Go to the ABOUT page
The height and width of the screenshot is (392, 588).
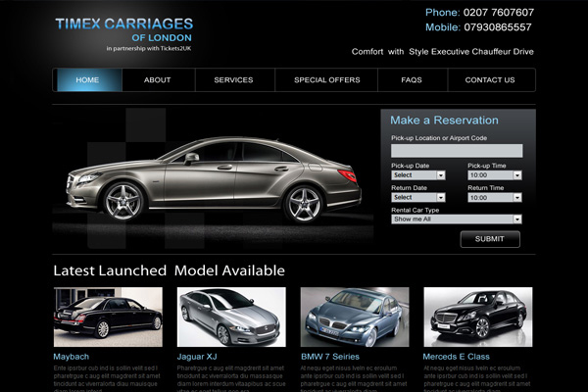(x=158, y=80)
